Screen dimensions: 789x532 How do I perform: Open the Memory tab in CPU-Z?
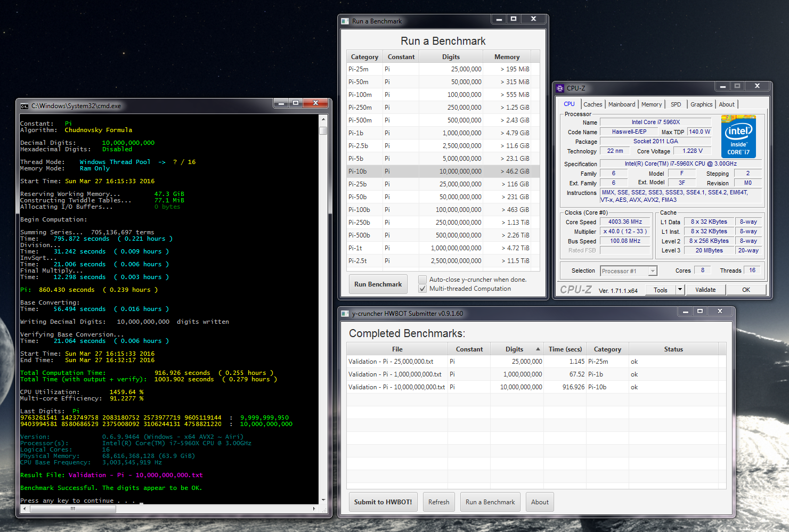point(652,105)
